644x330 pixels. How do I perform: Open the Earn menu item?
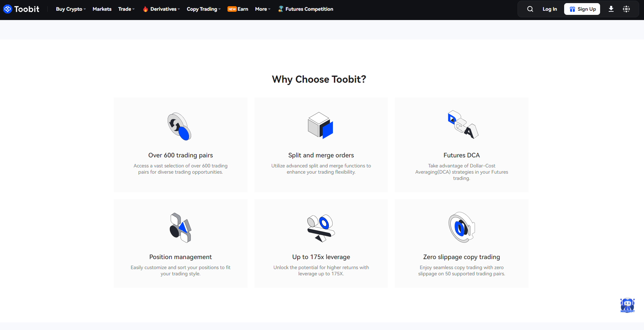point(243,9)
